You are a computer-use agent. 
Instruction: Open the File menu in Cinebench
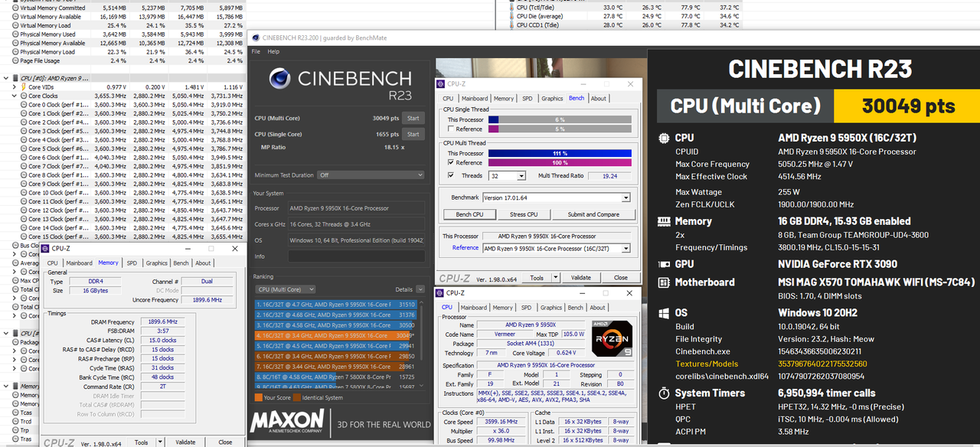(256, 51)
